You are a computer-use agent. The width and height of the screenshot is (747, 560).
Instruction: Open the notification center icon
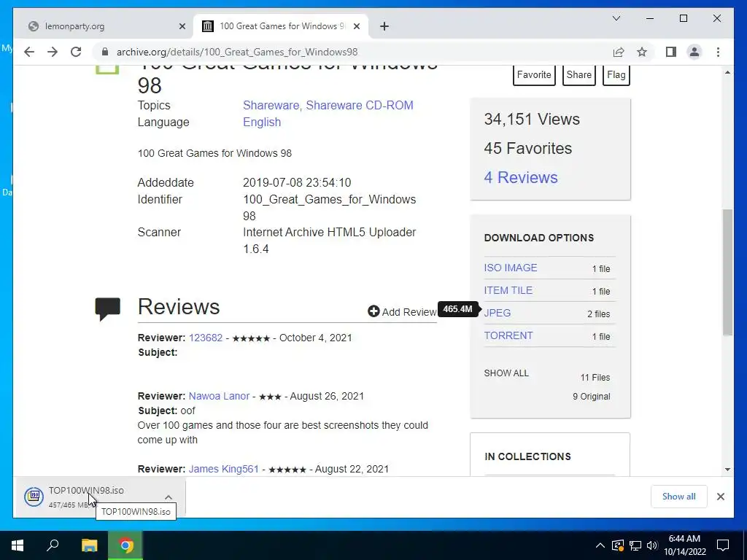click(723, 545)
